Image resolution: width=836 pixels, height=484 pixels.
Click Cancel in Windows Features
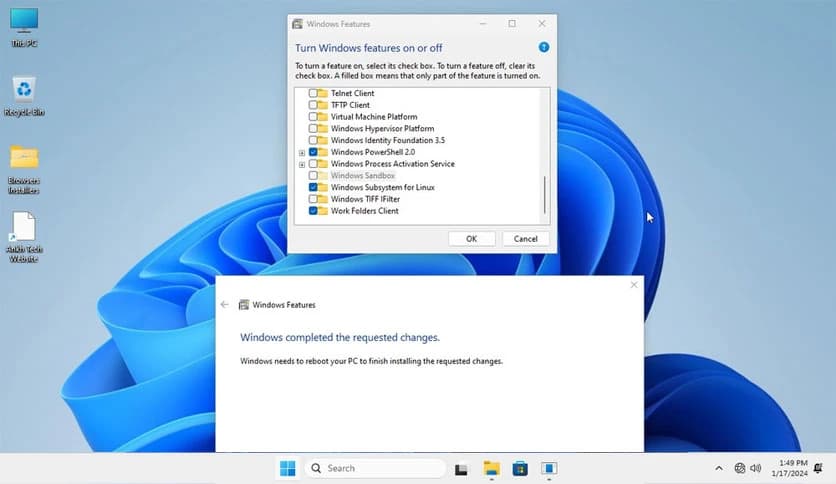(526, 239)
